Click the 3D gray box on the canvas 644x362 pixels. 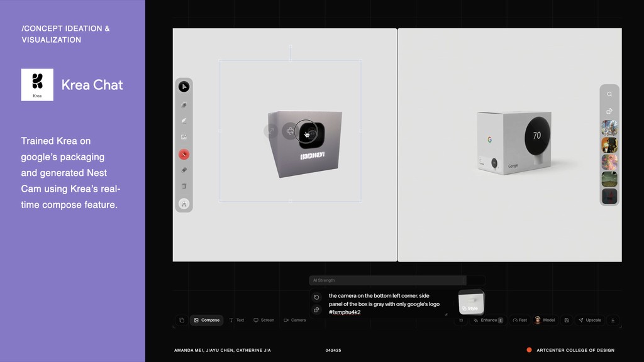[x=304, y=144]
